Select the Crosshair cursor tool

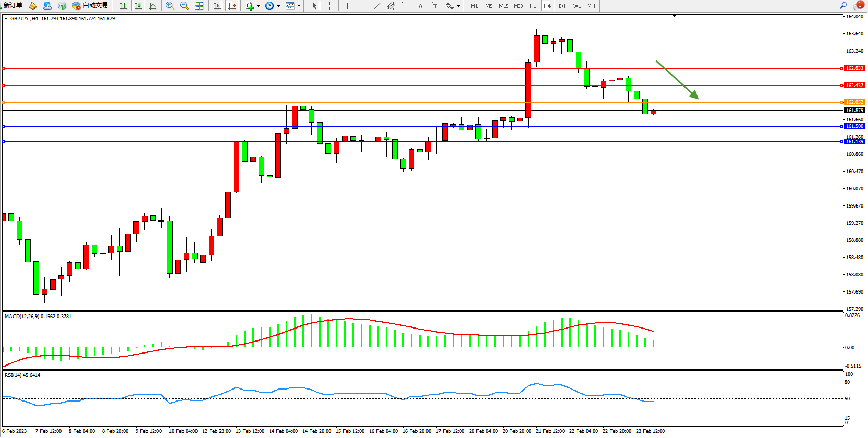pos(329,6)
